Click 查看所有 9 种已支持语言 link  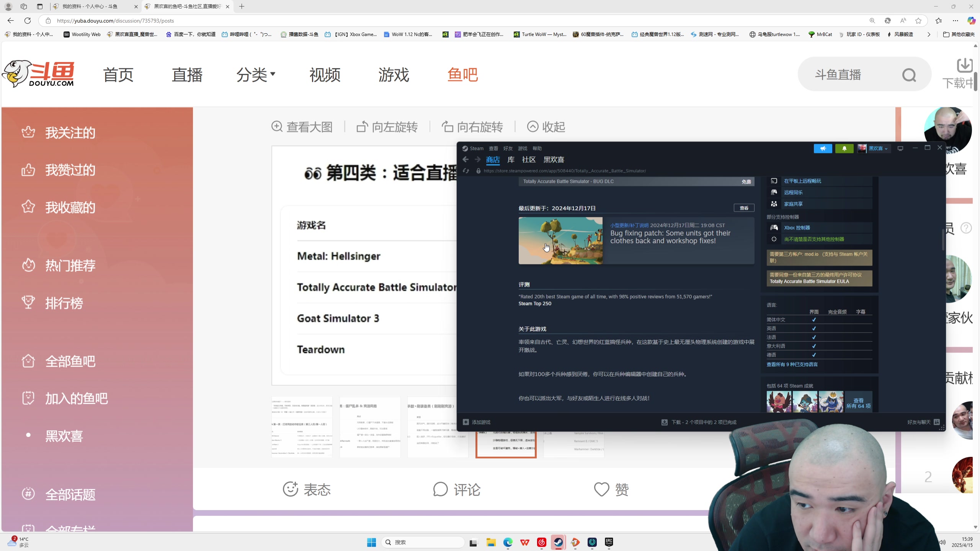pos(792,364)
